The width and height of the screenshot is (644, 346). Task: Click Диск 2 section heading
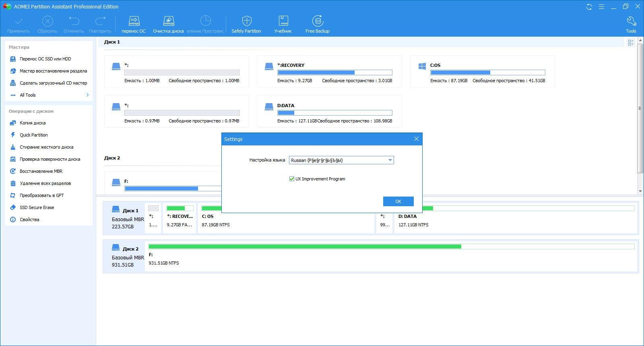pos(112,158)
